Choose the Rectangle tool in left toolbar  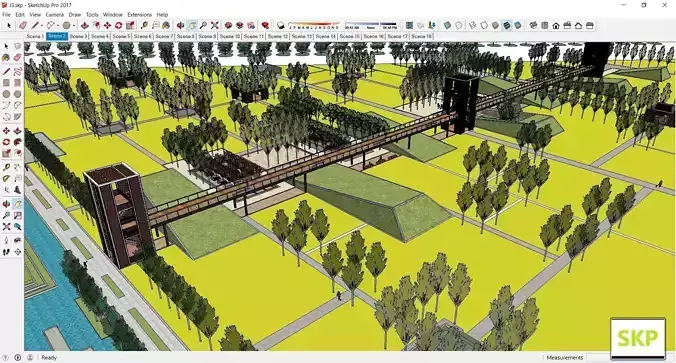click(6, 82)
